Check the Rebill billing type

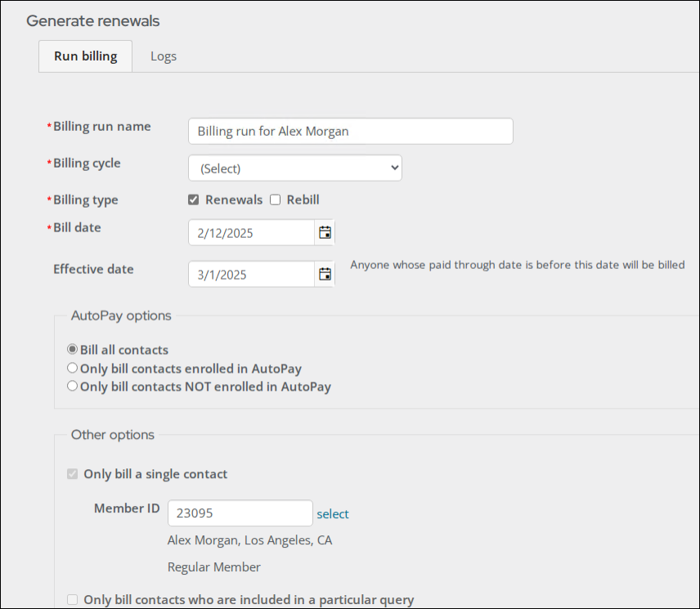point(275,200)
